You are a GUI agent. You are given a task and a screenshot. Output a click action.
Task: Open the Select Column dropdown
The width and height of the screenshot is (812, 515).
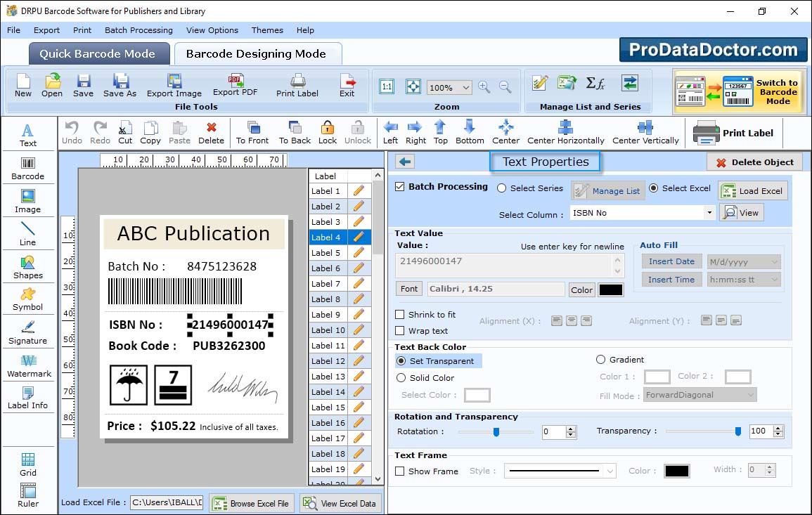[709, 212]
